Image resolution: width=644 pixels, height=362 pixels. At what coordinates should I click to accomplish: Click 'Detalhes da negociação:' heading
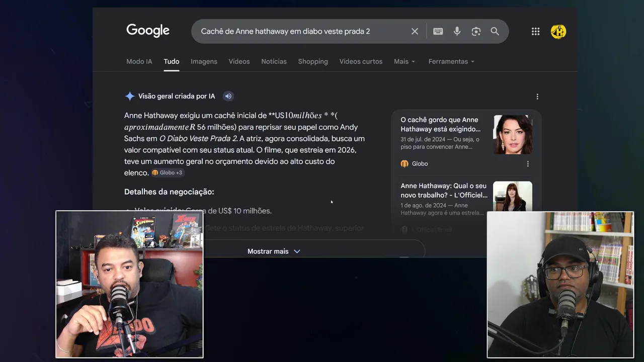coord(169,192)
